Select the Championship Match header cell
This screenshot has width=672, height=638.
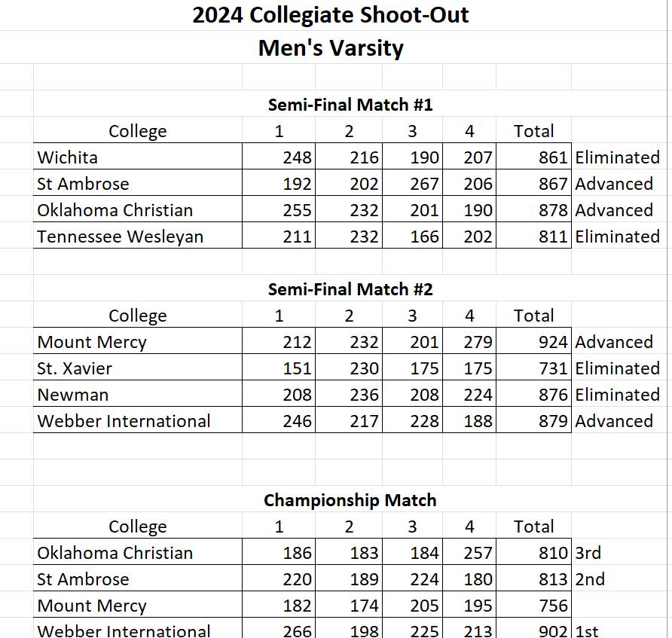coord(350,500)
